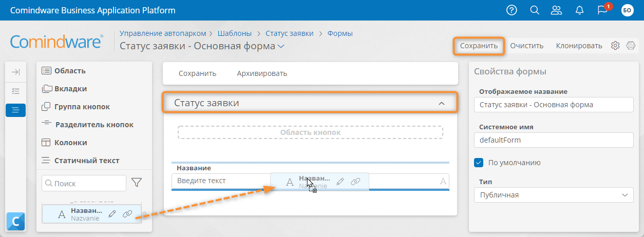Click the Системное имя field
644x237 pixels.
pyautogui.click(x=554, y=140)
